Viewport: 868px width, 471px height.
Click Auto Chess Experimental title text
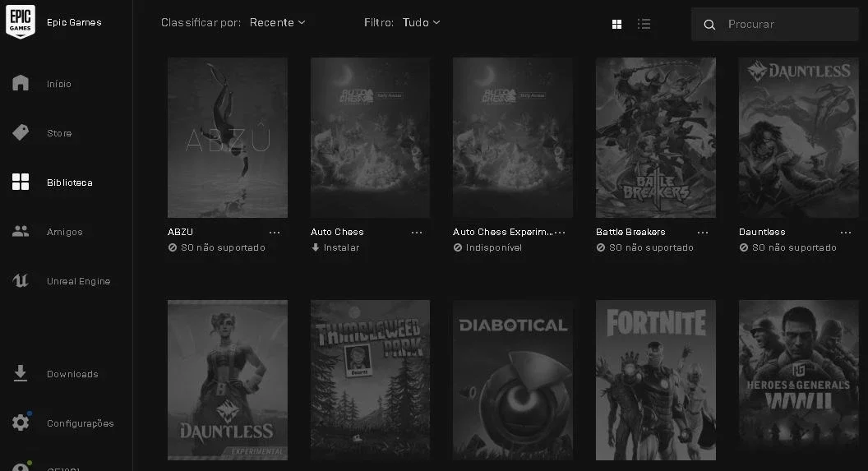(x=503, y=231)
